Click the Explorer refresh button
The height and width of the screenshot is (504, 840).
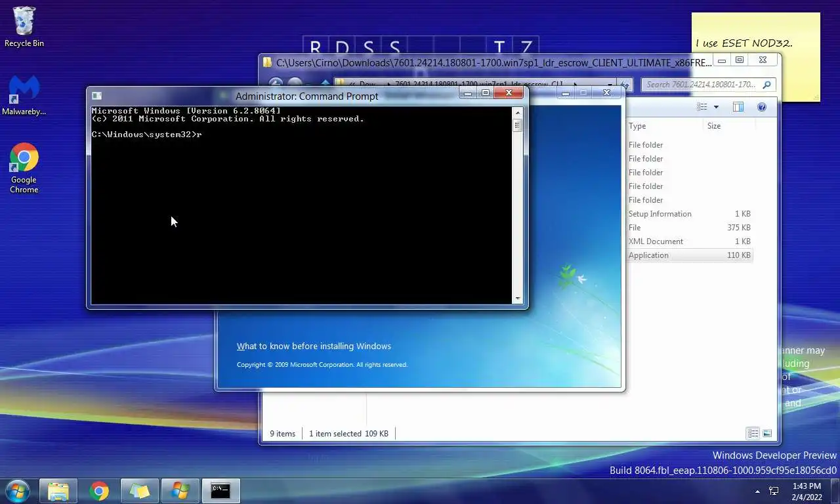pyautogui.click(x=625, y=85)
